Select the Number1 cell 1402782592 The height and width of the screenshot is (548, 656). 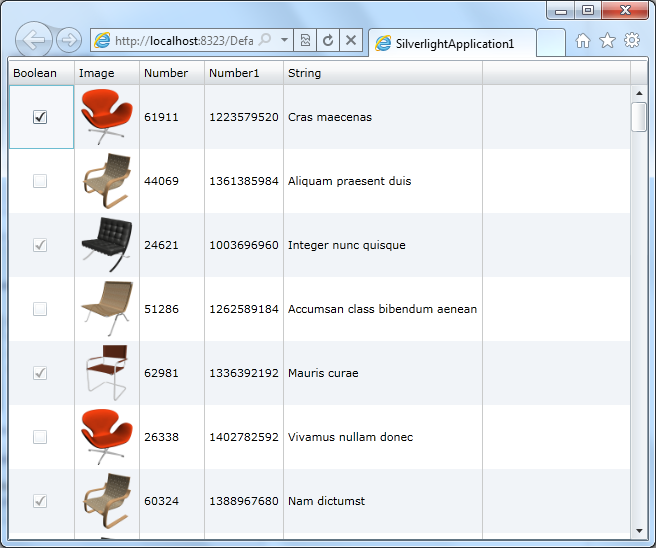pyautogui.click(x=244, y=437)
